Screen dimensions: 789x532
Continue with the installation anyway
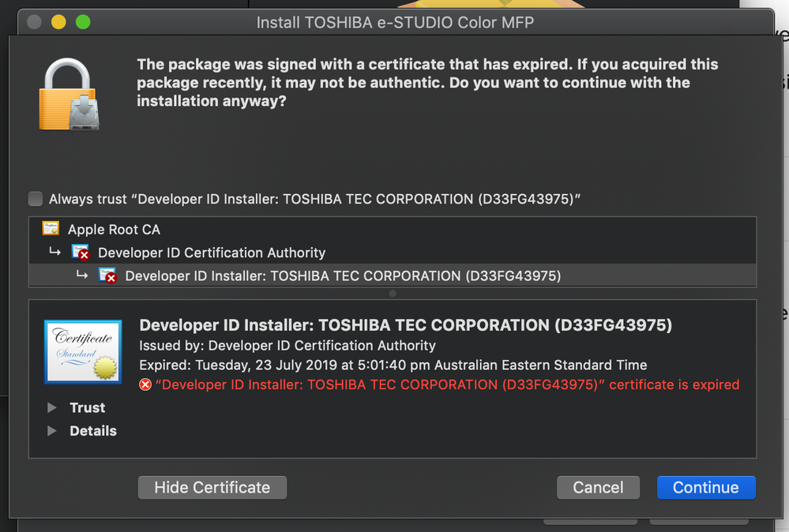(706, 487)
